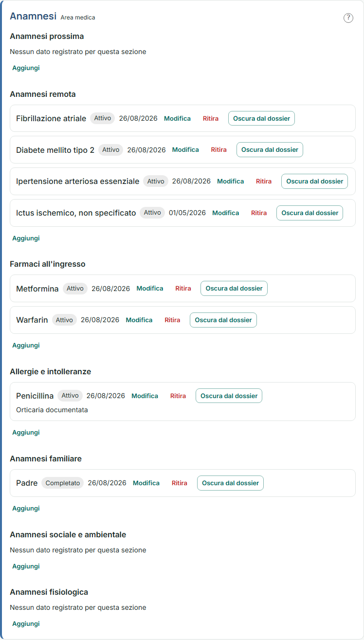Edit the Penicillina allergy record
The height and width of the screenshot is (640, 364).
pos(145,396)
